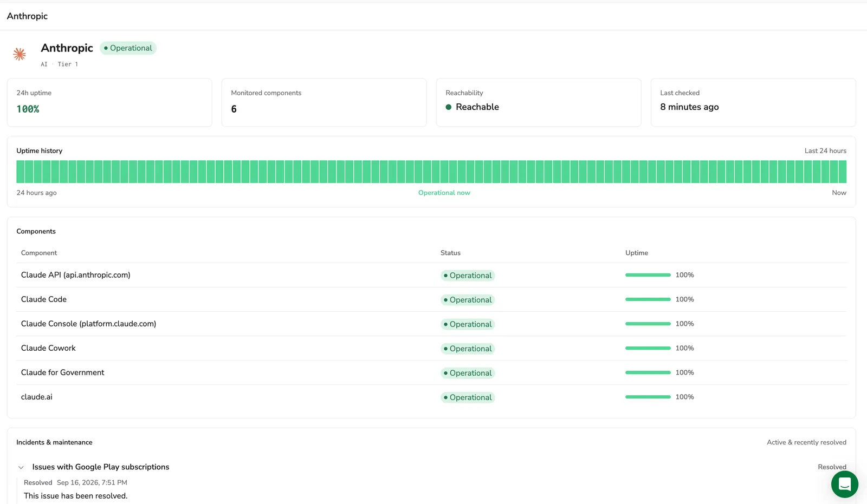The width and height of the screenshot is (867, 504).
Task: Click the 'Operational now' label under uptime history
Action: click(x=444, y=193)
